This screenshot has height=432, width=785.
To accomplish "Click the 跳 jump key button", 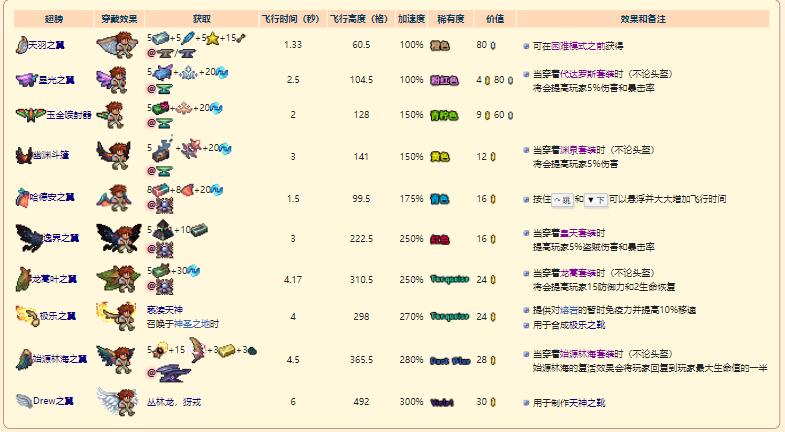I will point(562,199).
